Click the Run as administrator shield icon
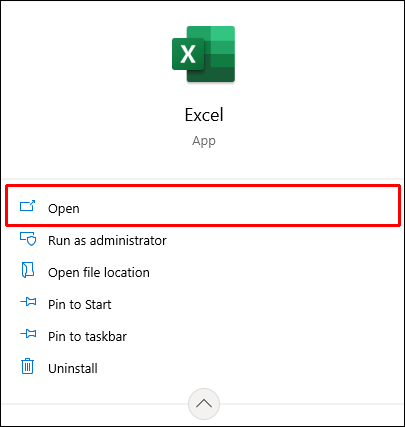The width and height of the screenshot is (405, 427). (x=28, y=239)
